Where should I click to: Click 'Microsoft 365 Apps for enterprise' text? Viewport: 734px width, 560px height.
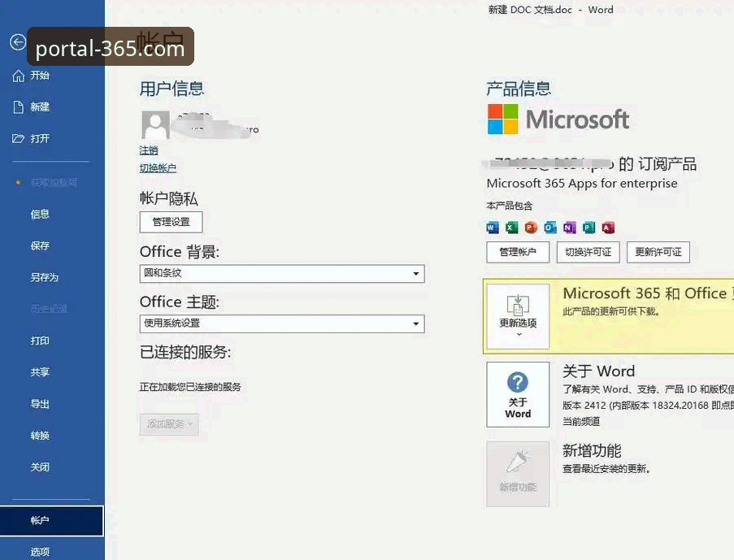582,183
